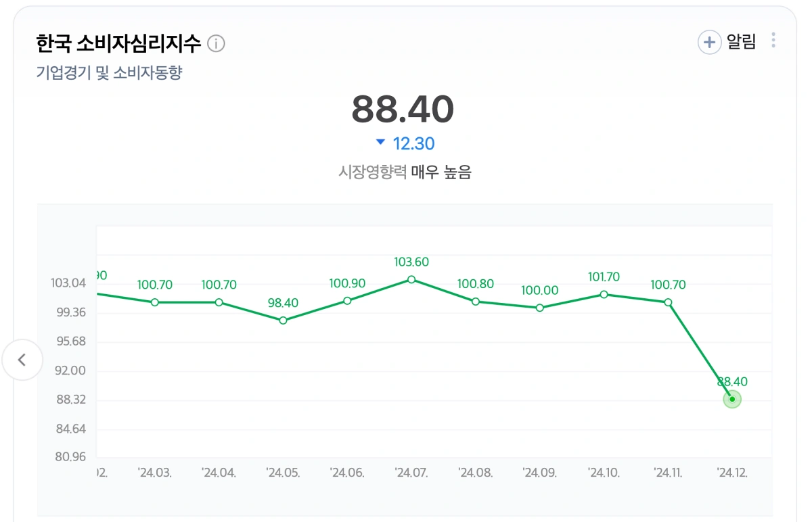Select the 98.40 dip point at '24.05
The height and width of the screenshot is (522, 812).
pos(282,319)
